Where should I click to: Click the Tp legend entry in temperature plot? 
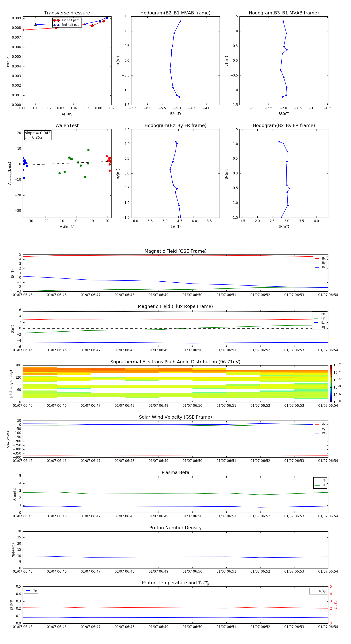pos(31,591)
